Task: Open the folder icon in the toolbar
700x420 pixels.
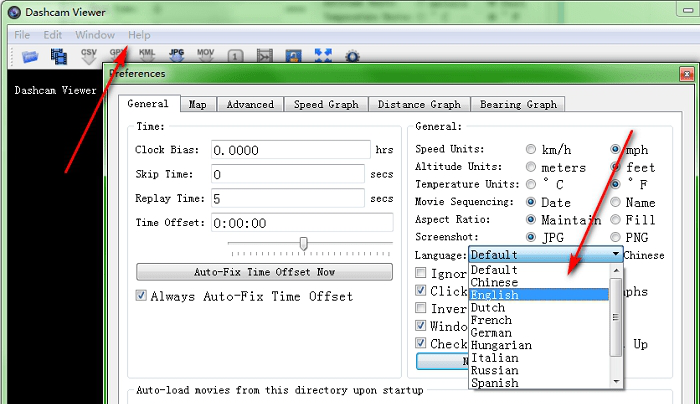Action: tap(30, 57)
